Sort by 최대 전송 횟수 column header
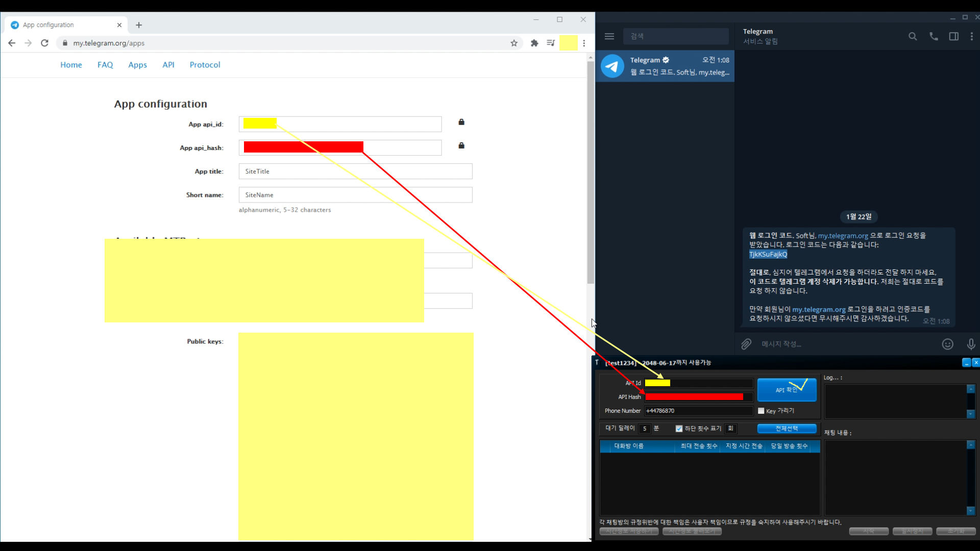The image size is (980, 551). click(699, 446)
